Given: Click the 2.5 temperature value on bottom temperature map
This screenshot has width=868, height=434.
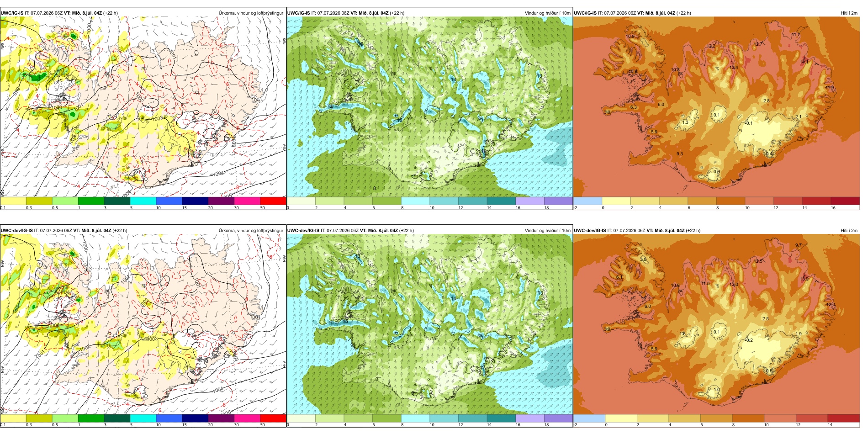Looking at the screenshot, I should tap(766, 319).
